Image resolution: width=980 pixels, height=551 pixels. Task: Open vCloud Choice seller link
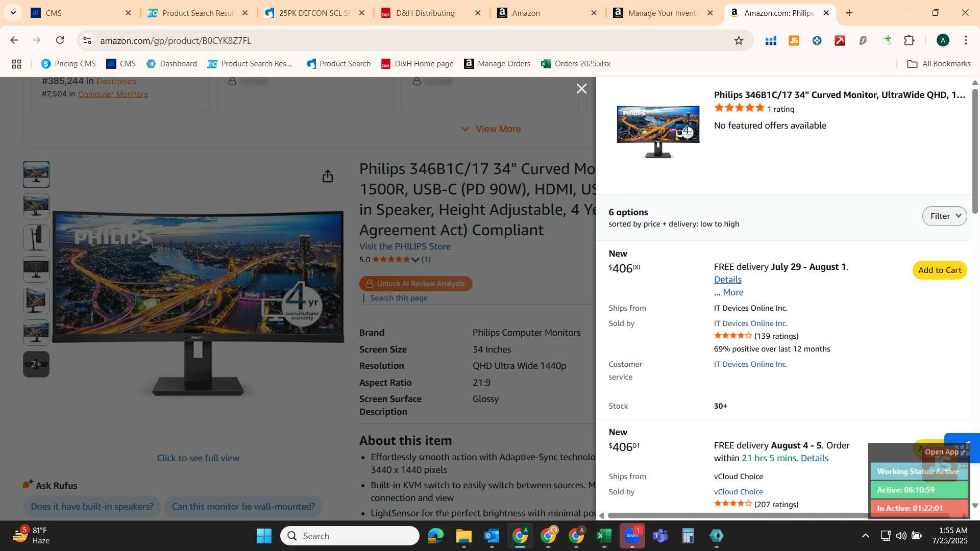738,492
